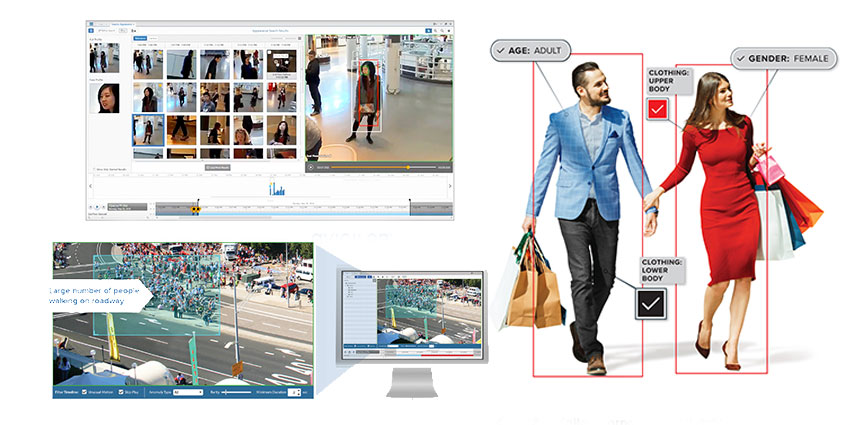Switch to the second results tab
Viewport: 850px width, 425px height.
tap(153, 38)
